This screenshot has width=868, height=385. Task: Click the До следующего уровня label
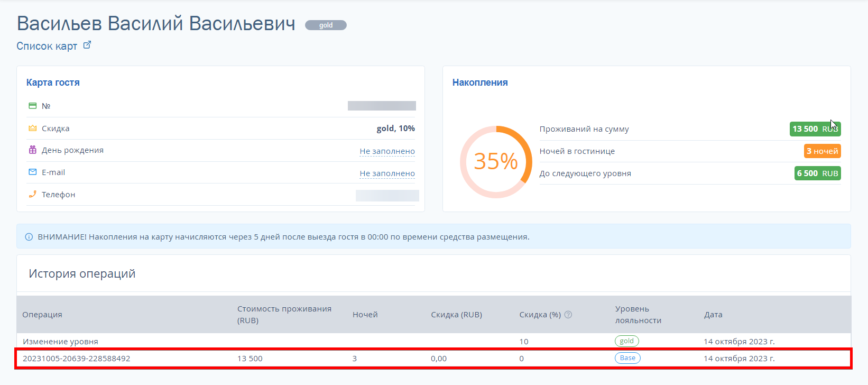click(585, 173)
